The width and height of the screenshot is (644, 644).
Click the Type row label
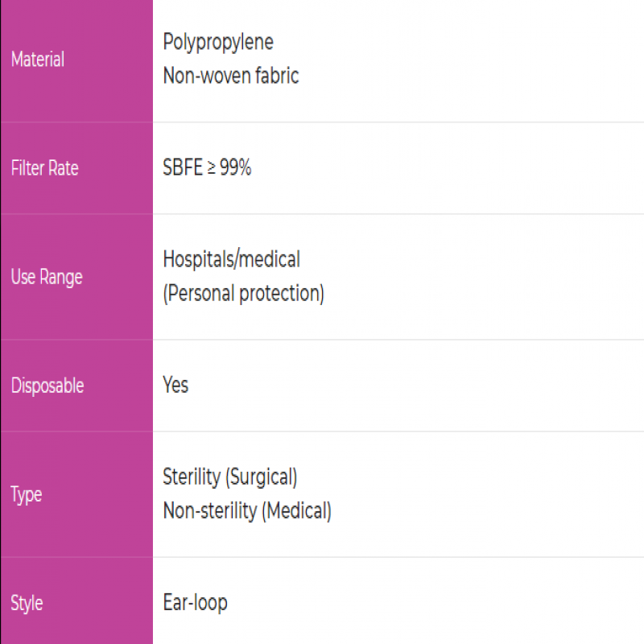(27, 495)
